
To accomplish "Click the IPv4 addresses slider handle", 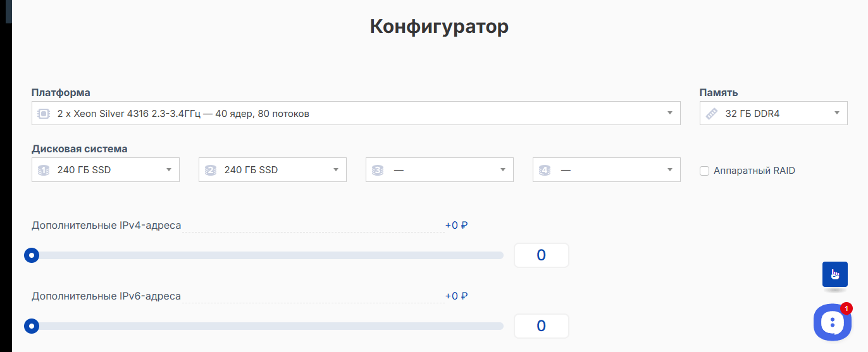I will [31, 255].
